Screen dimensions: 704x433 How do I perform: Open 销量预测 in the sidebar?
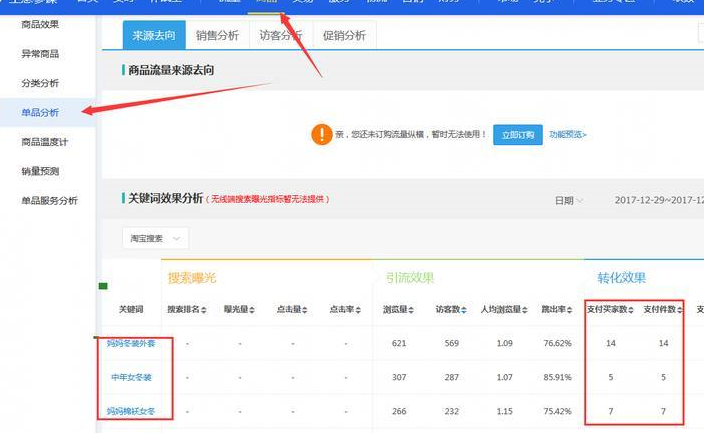click(40, 171)
